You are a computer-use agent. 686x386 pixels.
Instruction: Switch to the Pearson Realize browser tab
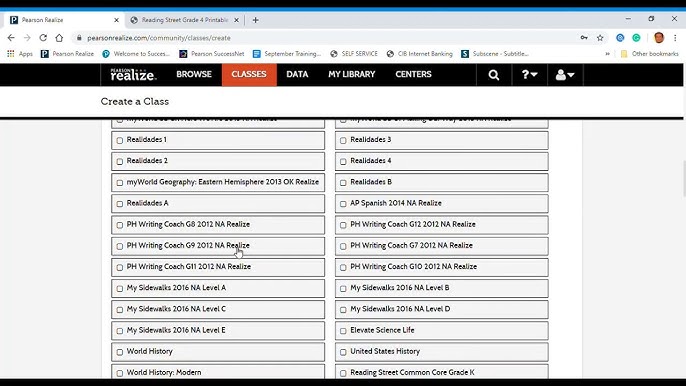click(64, 20)
